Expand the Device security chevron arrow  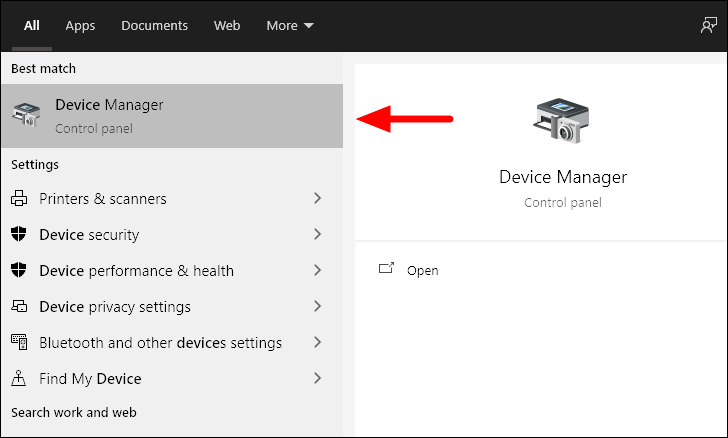[x=317, y=235]
